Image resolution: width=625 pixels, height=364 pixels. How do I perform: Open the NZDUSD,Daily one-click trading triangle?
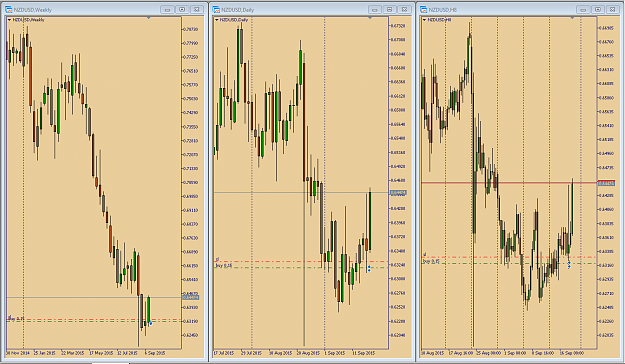[x=217, y=20]
